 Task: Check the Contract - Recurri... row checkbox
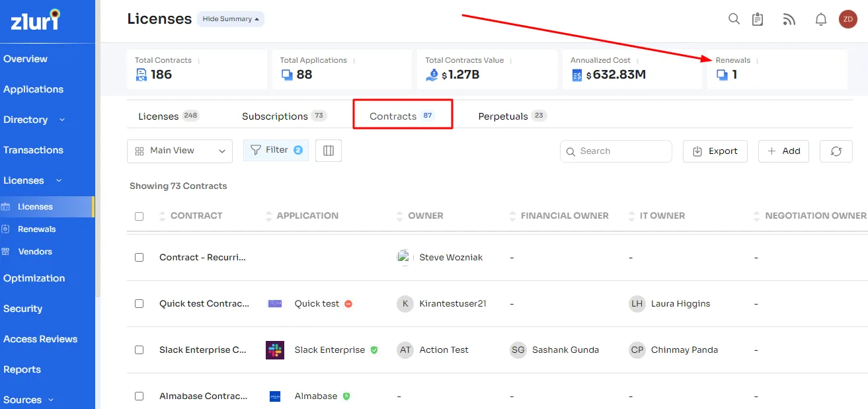click(139, 258)
